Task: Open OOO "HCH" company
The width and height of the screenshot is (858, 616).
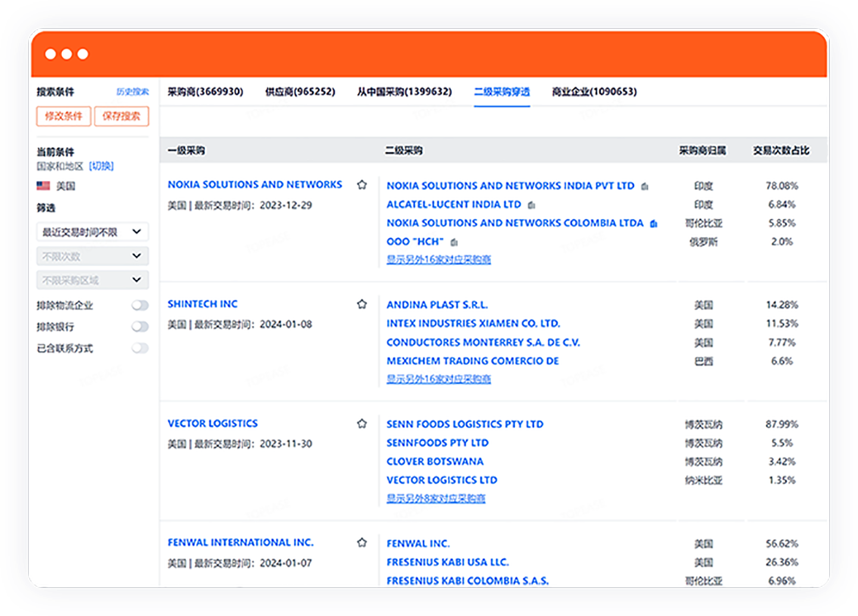Action: point(415,241)
